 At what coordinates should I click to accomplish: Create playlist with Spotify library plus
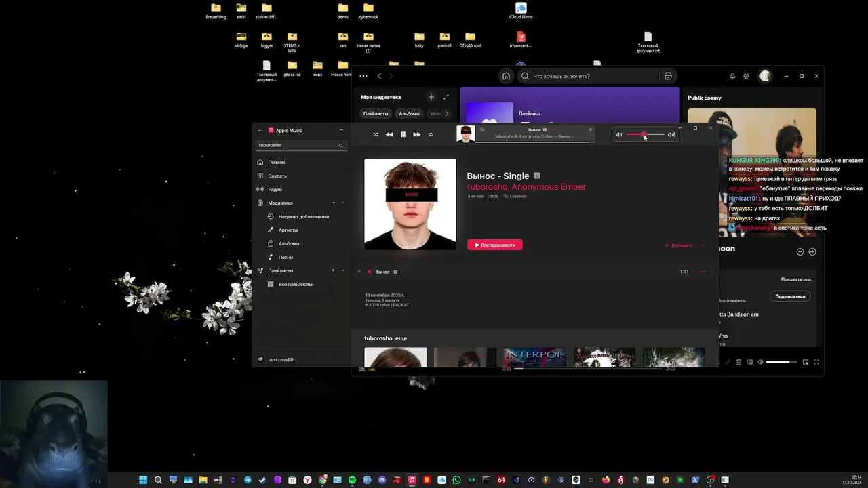431,97
